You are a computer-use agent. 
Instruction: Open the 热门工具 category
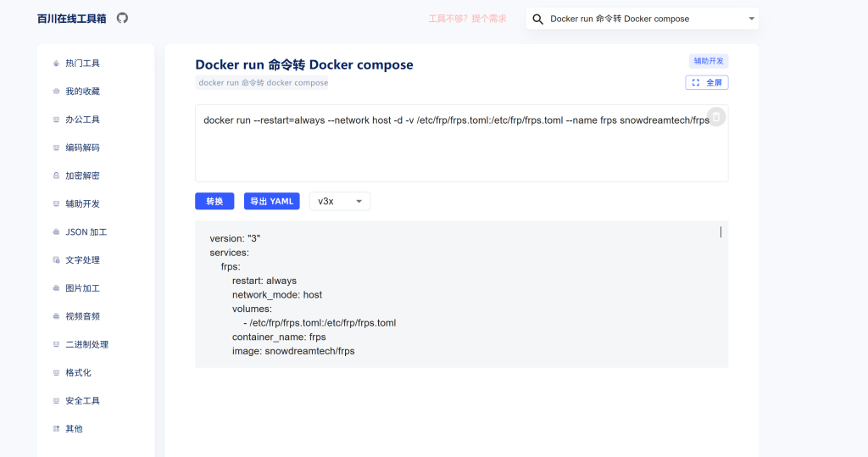[x=82, y=63]
